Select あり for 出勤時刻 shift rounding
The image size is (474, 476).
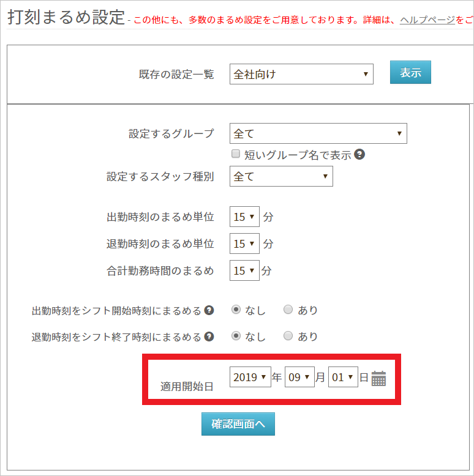point(288,310)
